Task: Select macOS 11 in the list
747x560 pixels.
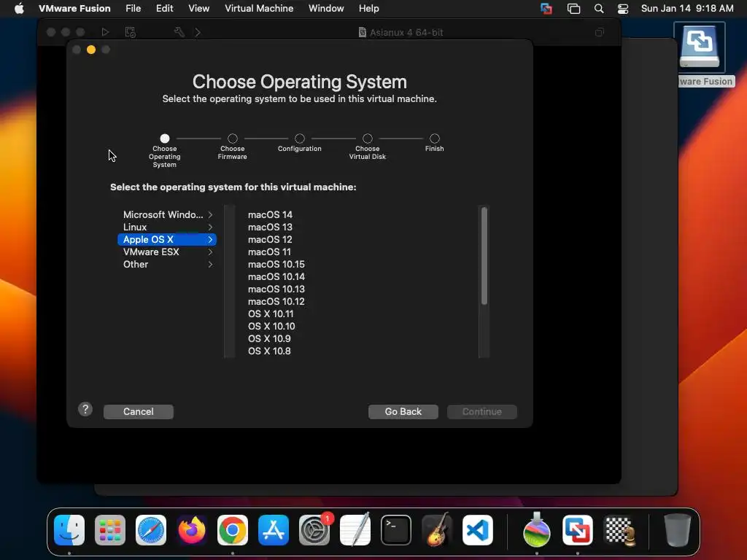Action: 269,252
